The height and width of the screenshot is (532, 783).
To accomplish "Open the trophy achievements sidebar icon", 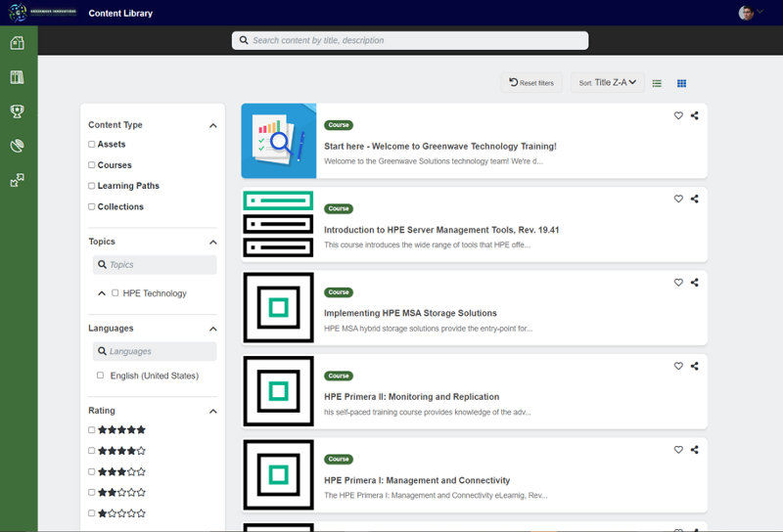I will click(17, 111).
